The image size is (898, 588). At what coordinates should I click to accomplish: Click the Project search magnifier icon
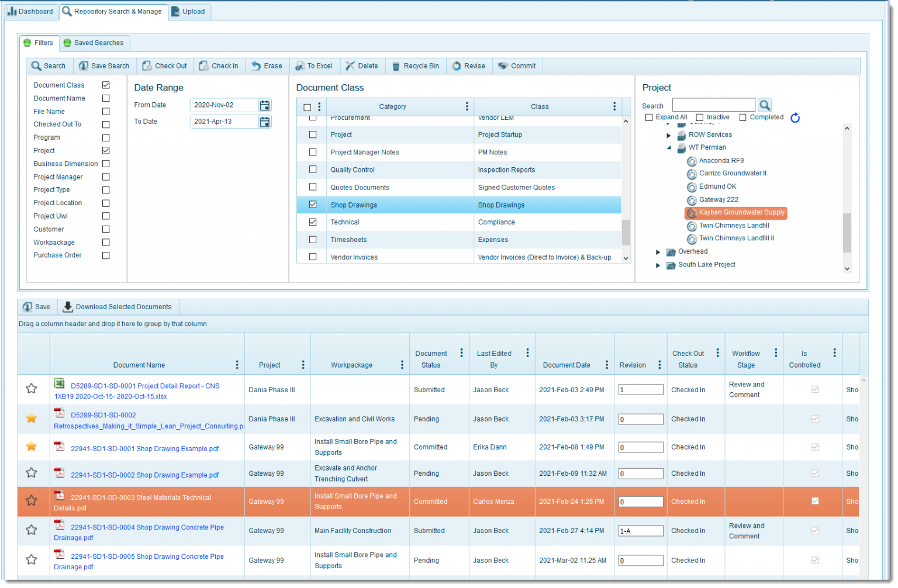click(x=765, y=105)
